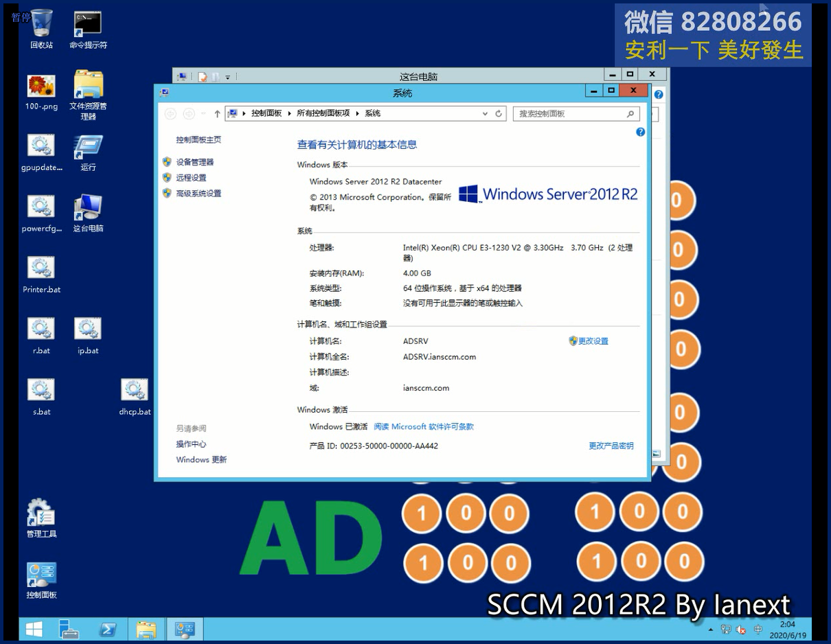Select the powercfg batch file icon
The height and width of the screenshot is (644, 831).
(x=41, y=214)
